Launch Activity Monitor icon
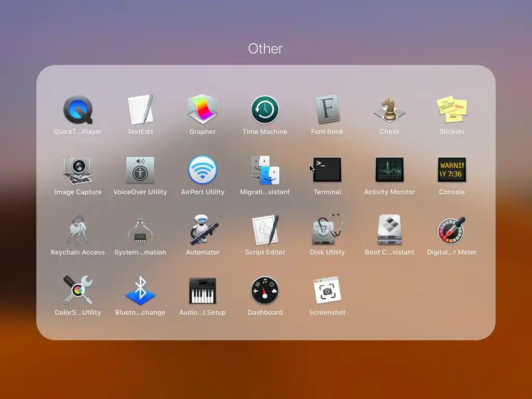This screenshot has width=532, height=399. pyautogui.click(x=390, y=170)
